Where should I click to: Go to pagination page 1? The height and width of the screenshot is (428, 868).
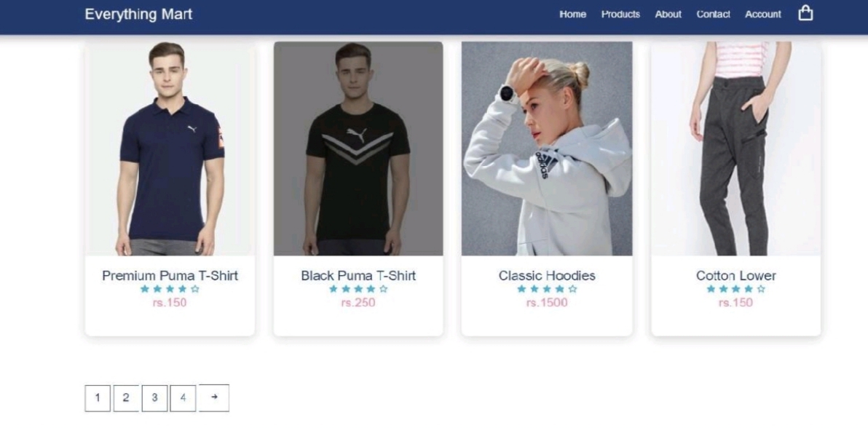coord(98,399)
